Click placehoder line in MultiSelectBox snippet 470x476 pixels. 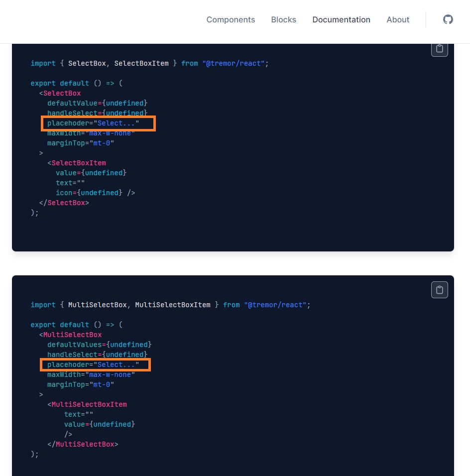click(x=93, y=364)
